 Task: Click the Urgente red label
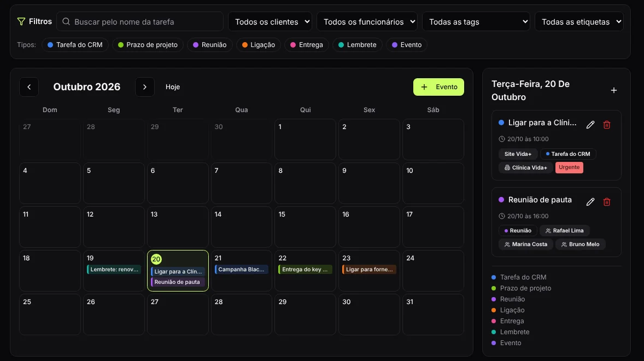click(569, 167)
